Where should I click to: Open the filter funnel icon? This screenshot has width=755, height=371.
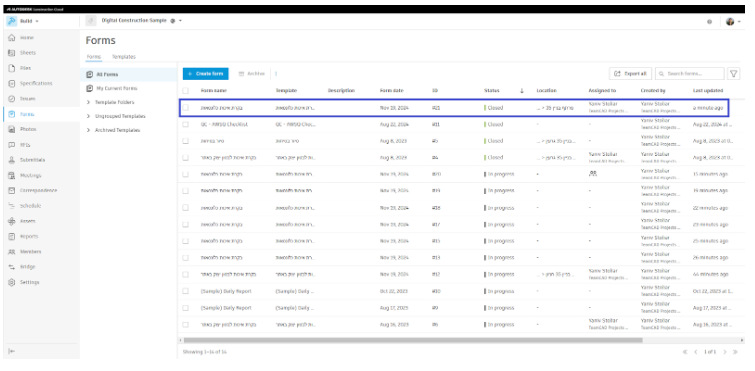[733, 74]
